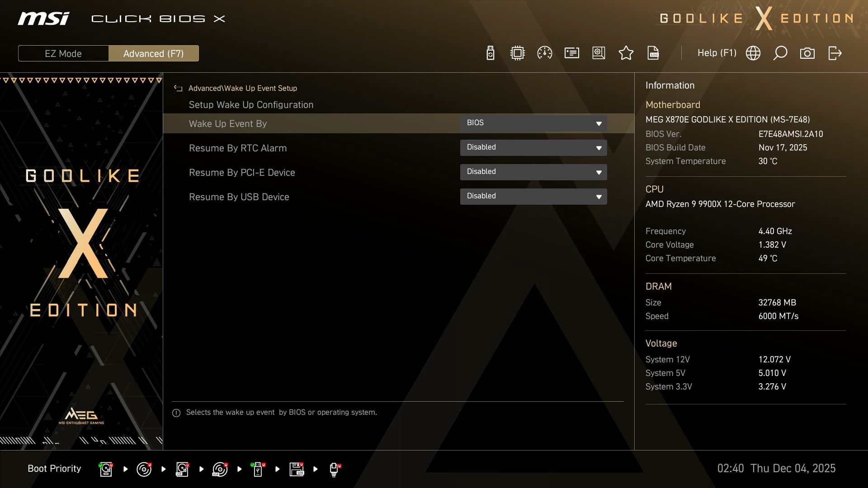Viewport: 868px width, 488px height.
Task: Click the exit arrow icon
Action: tap(834, 53)
